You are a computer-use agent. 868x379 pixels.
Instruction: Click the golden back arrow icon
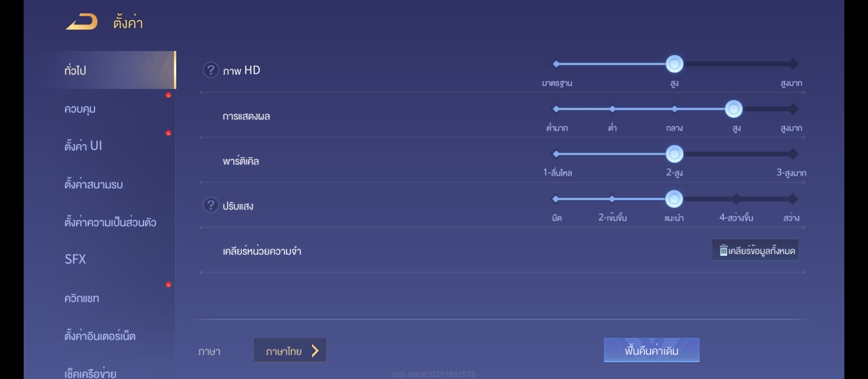[82, 22]
